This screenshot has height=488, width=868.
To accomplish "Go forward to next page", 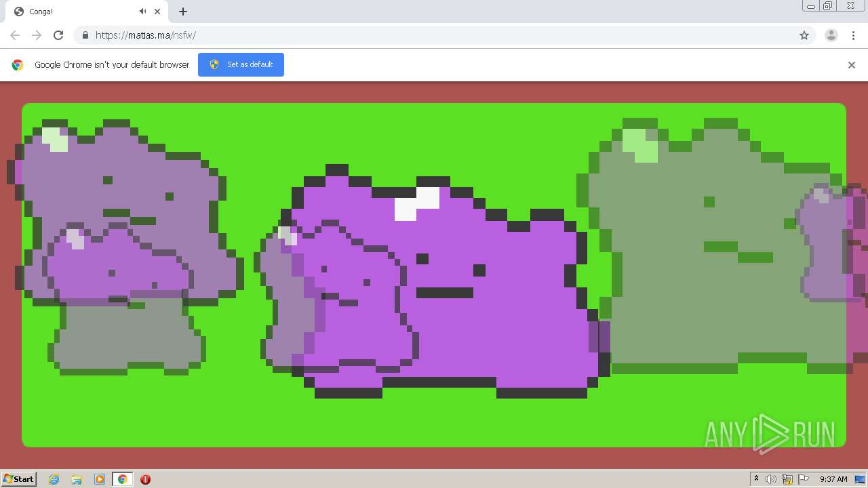I will coord(37,35).
